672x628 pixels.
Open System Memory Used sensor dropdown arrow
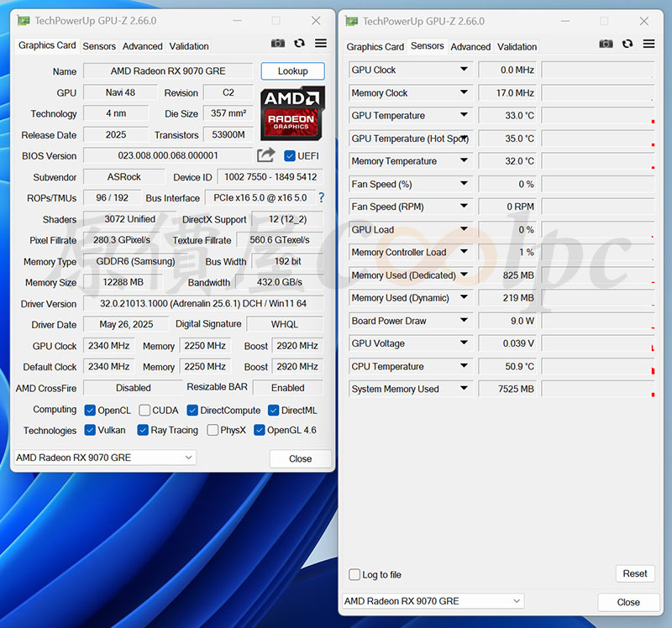tap(464, 388)
